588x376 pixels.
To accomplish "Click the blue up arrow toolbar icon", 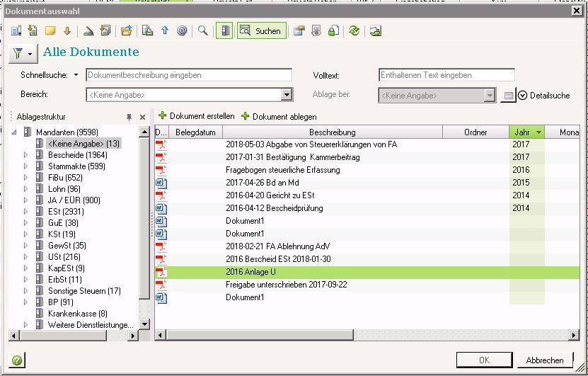I will (165, 30).
